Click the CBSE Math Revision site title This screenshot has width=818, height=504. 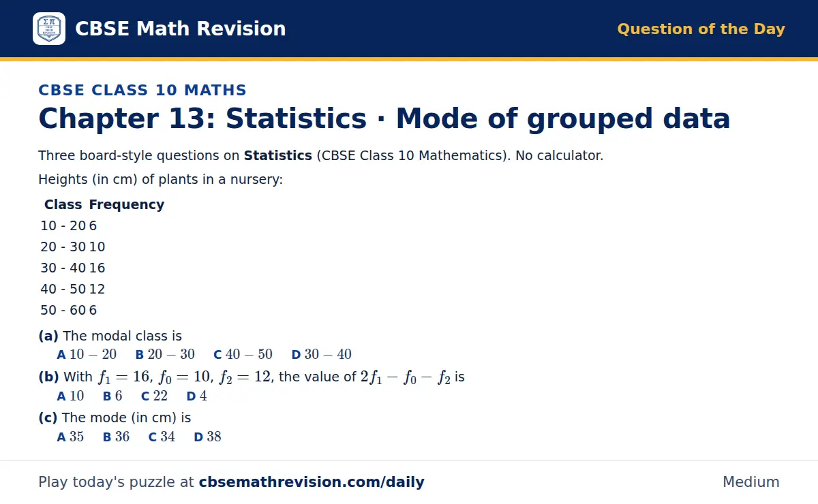[180, 29]
